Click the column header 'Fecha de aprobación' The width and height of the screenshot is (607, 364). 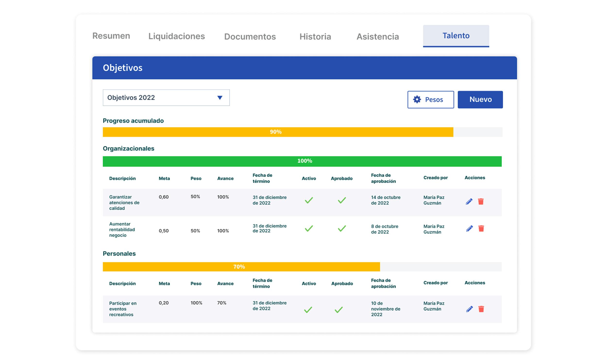pyautogui.click(x=383, y=178)
